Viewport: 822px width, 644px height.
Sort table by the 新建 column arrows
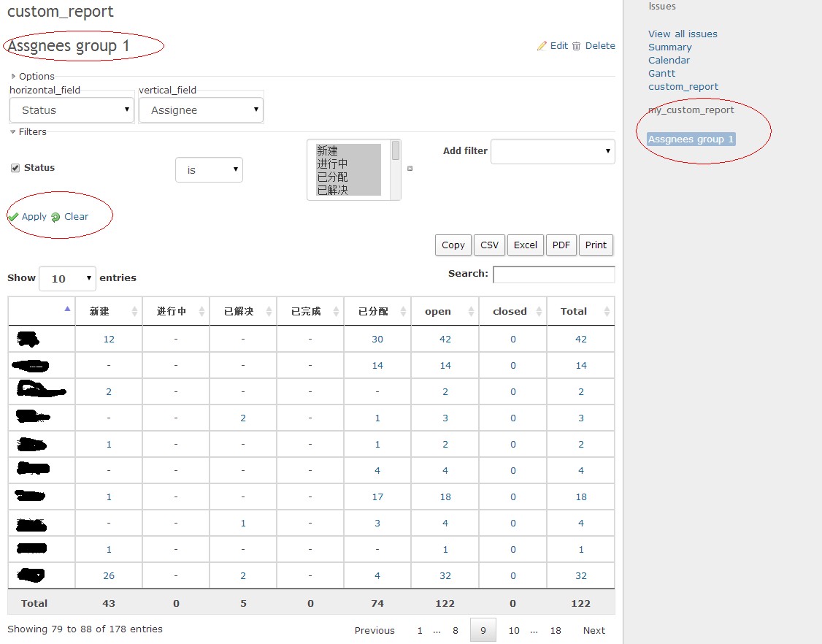(x=134, y=312)
